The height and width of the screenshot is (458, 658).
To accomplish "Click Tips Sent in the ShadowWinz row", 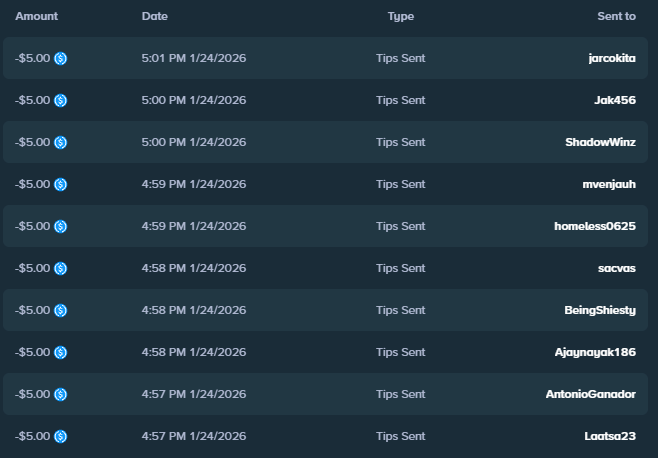I will point(401,142).
